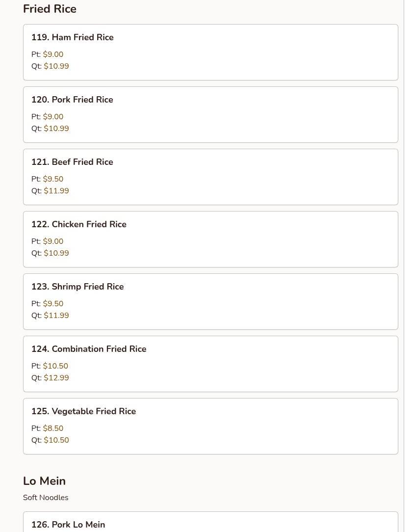Image resolution: width=414 pixels, height=532 pixels.
Task: Click the Lo Mein section heading
Action: pos(45,481)
